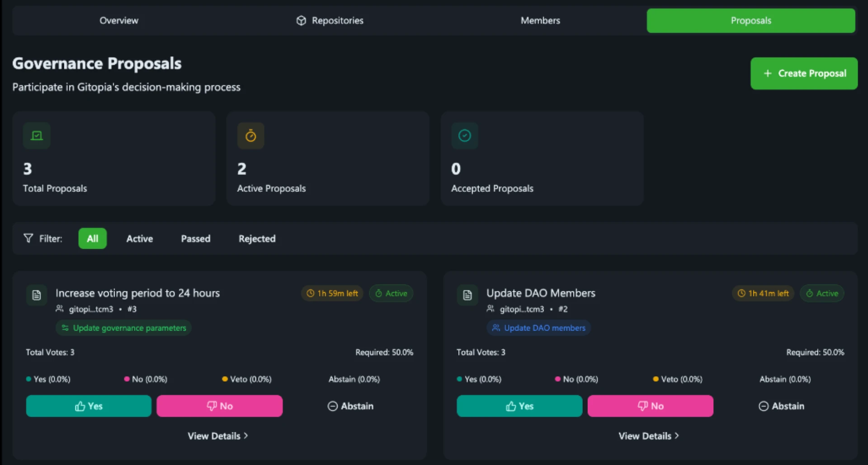Switch to the Overview tab
The width and height of the screenshot is (868, 465).
coord(119,20)
